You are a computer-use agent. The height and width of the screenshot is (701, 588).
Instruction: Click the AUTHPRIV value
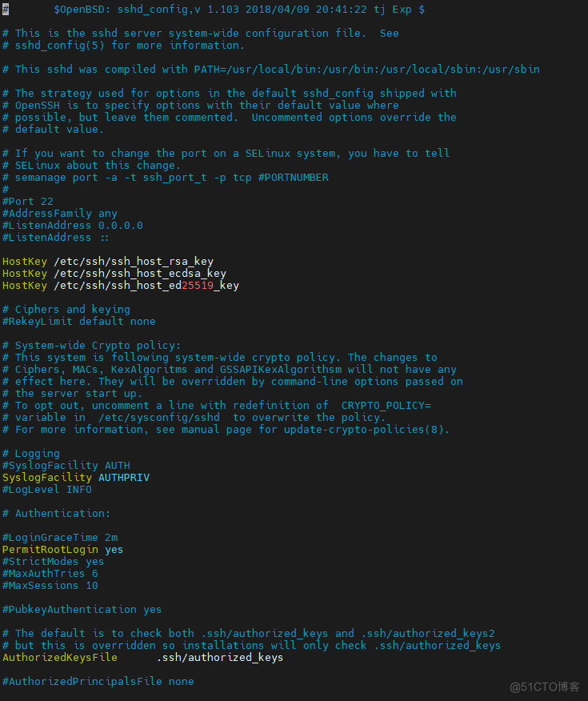coord(124,478)
